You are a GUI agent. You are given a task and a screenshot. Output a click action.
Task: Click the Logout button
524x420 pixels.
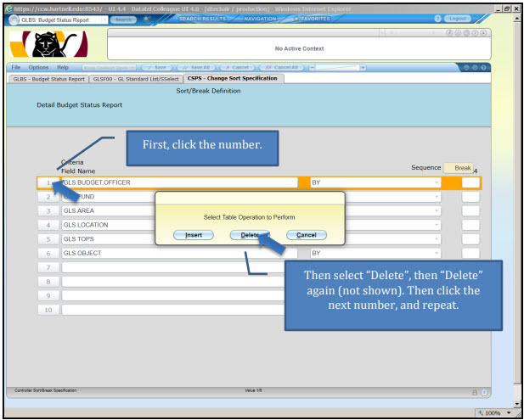(459, 19)
